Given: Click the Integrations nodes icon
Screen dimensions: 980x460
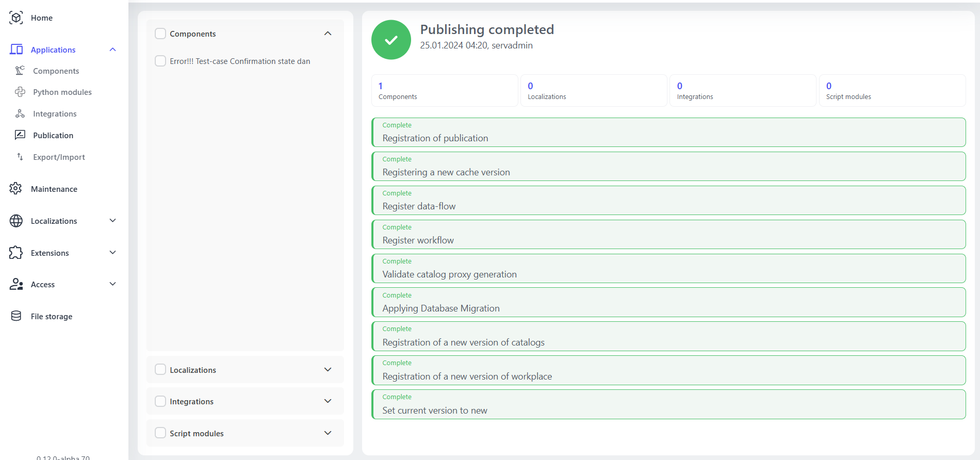Looking at the screenshot, I should [20, 113].
